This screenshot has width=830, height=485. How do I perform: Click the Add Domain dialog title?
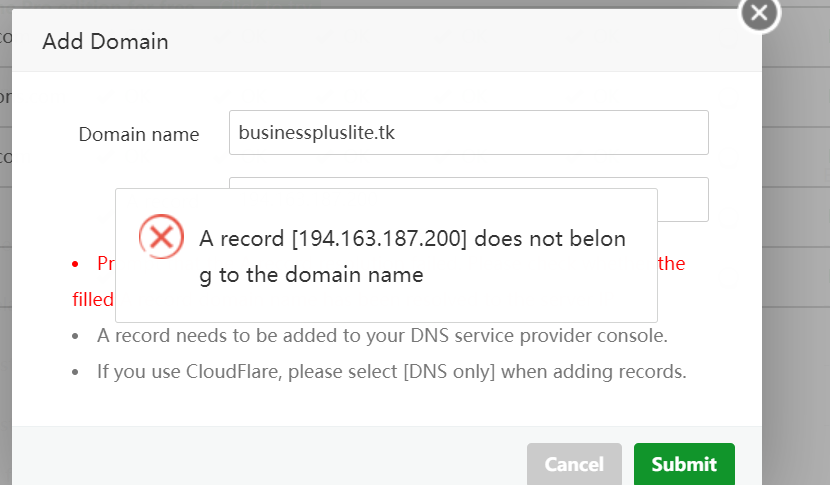coord(105,42)
